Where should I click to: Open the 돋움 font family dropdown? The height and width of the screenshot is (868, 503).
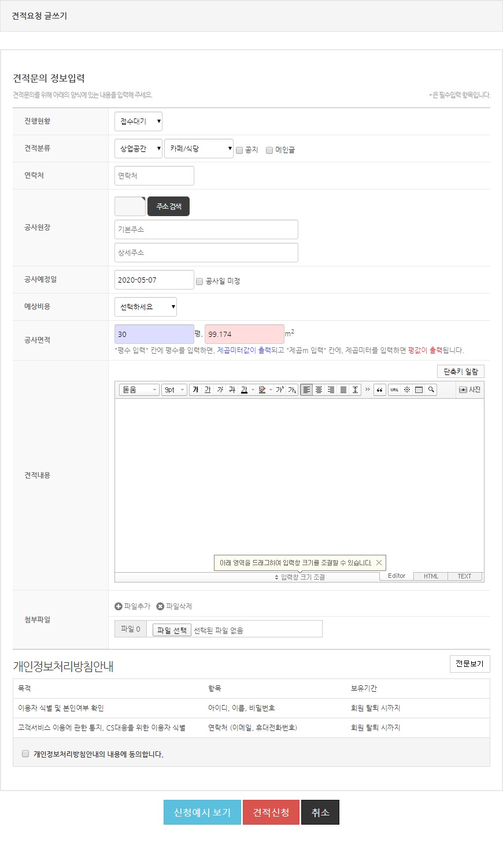pos(139,390)
